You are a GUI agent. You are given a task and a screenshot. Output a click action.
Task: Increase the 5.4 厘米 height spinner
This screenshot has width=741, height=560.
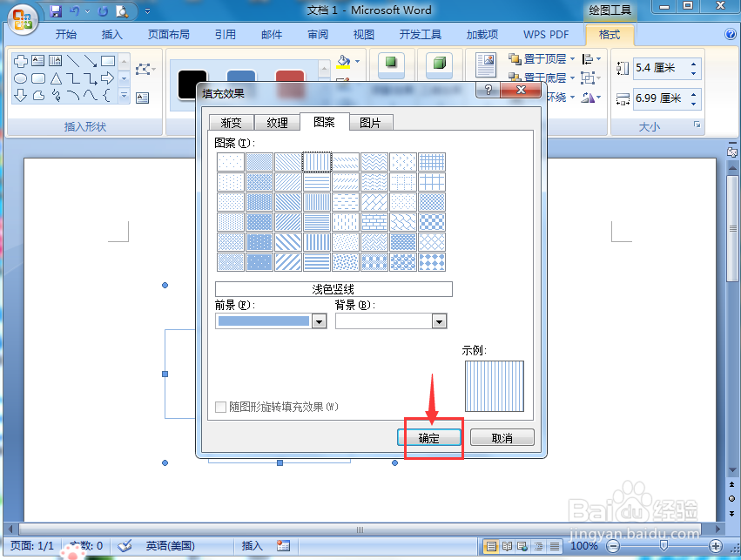click(693, 64)
